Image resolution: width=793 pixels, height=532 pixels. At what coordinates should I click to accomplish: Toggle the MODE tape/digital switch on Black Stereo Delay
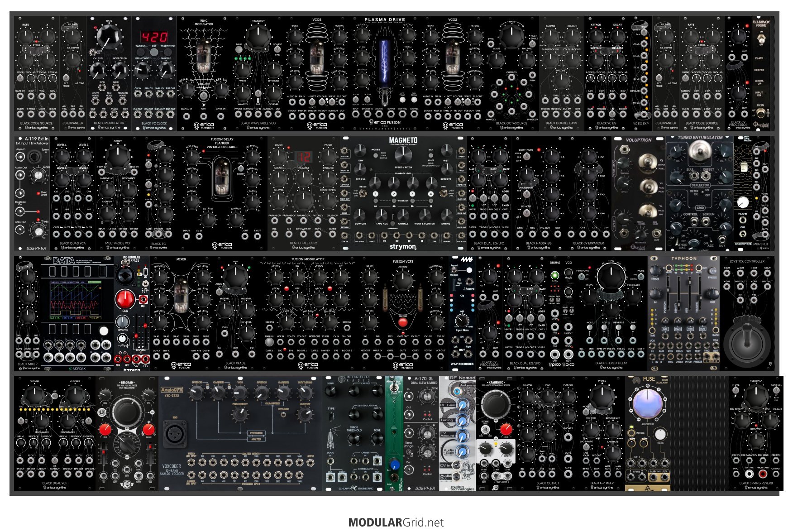(640, 277)
